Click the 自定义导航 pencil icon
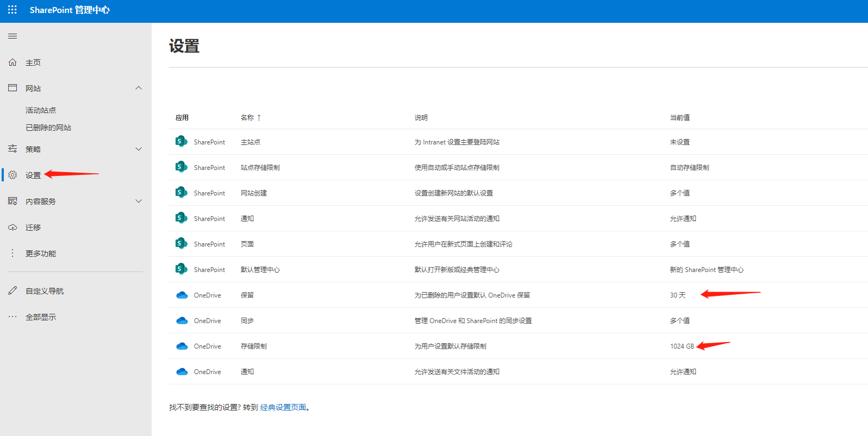 coord(13,290)
